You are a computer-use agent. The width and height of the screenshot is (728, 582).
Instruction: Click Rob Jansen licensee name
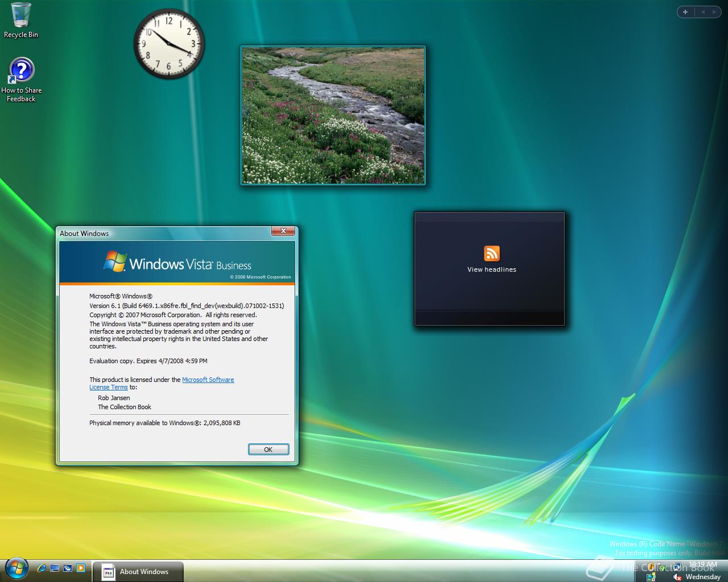[114, 398]
